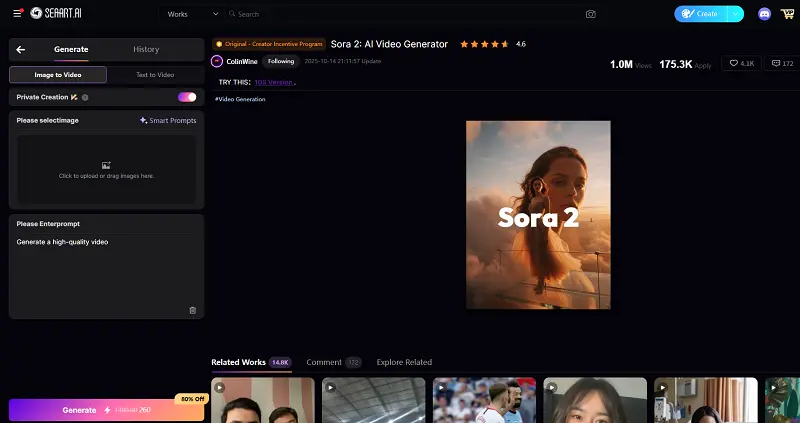Select Image to Video mode
The image size is (800, 423).
tap(58, 74)
